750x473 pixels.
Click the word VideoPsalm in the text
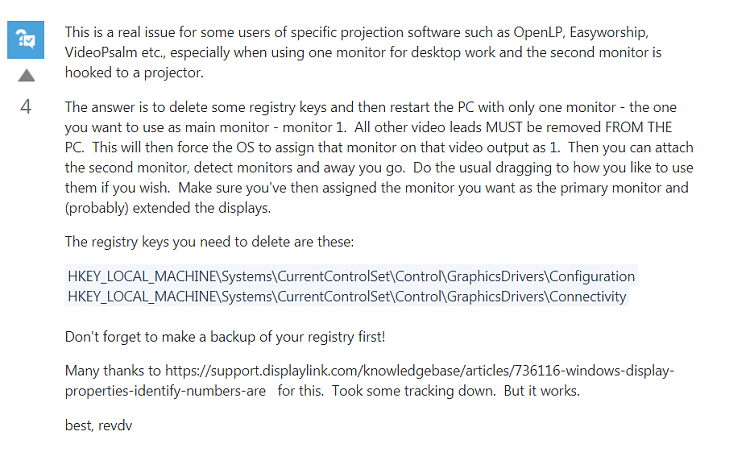pos(105,52)
